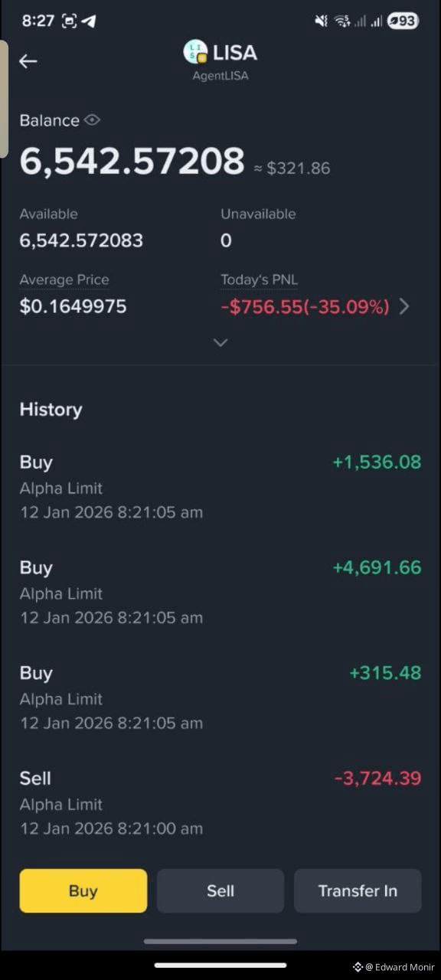Open the Buy +4,691.66 history entry
The width and height of the screenshot is (441, 980).
(x=220, y=593)
